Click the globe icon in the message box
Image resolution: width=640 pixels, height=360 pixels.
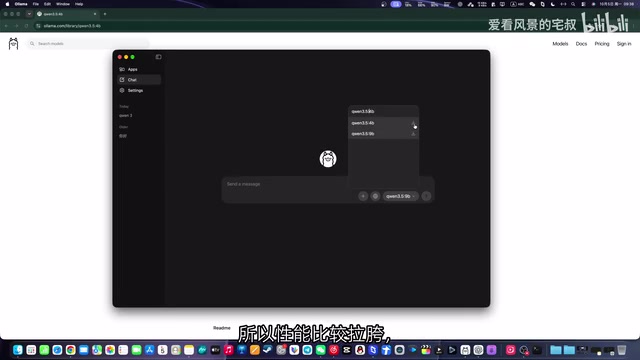click(x=375, y=196)
